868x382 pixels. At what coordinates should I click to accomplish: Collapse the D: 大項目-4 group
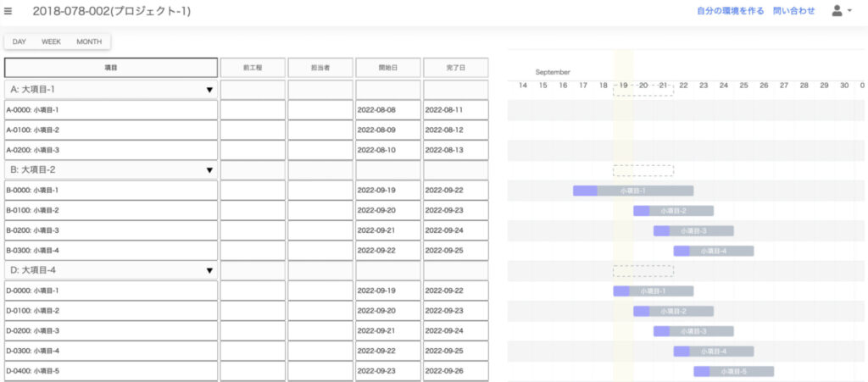(x=209, y=270)
